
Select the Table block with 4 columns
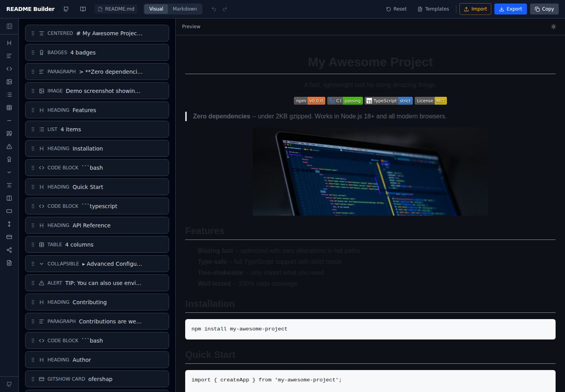97,245
